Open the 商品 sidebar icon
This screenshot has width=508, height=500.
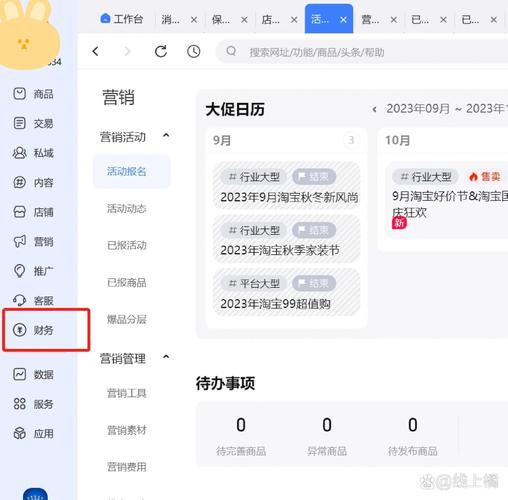(x=19, y=94)
